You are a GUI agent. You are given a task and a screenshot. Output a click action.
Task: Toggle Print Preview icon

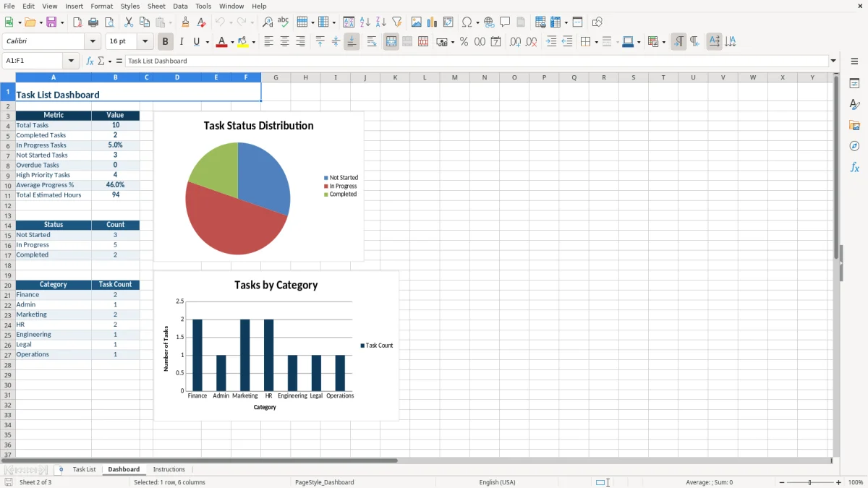(109, 22)
